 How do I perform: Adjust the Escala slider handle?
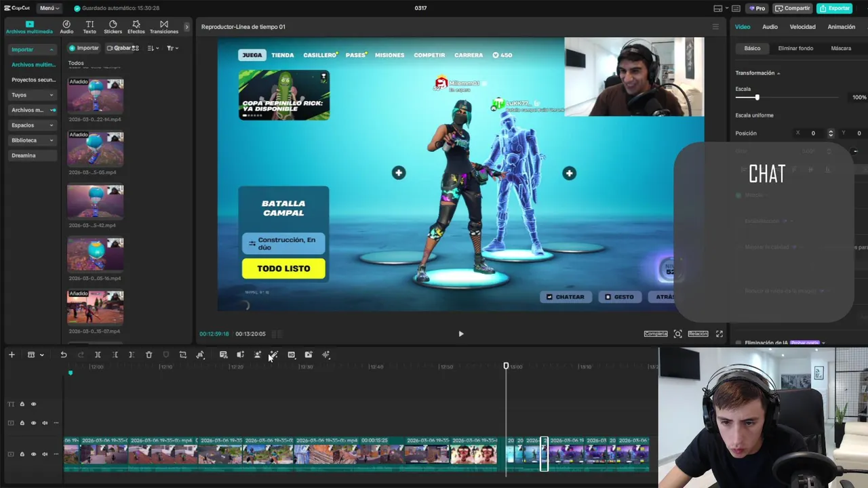tap(757, 98)
